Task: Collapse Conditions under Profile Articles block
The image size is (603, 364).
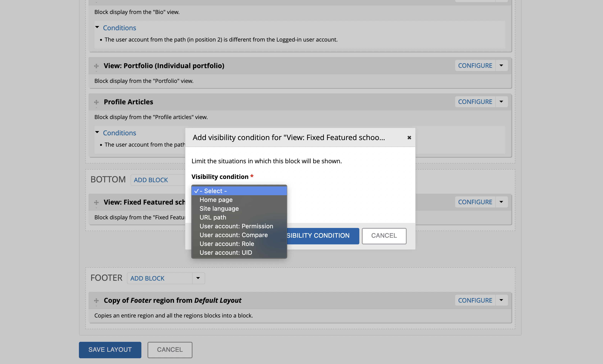Action: click(119, 133)
